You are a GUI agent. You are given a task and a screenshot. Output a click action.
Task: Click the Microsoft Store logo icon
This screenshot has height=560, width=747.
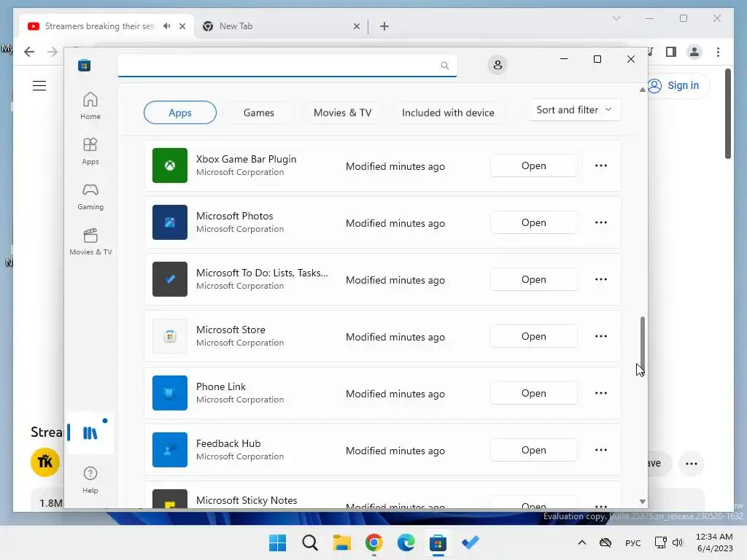(85, 65)
